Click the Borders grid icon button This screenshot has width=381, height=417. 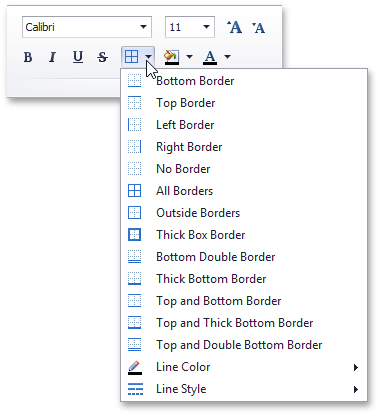pyautogui.click(x=131, y=57)
